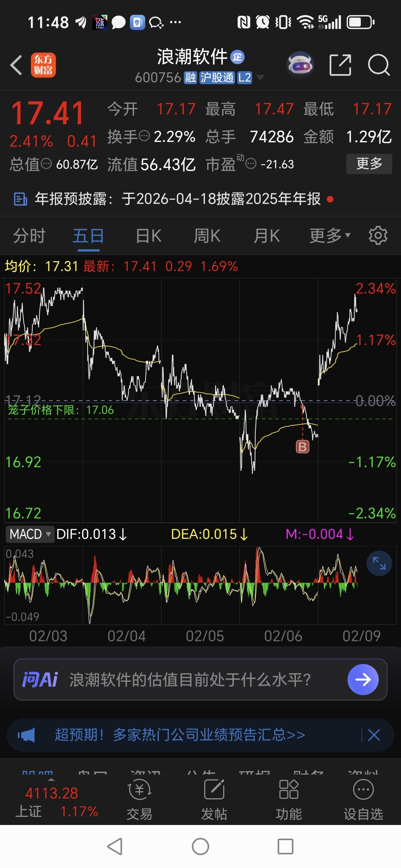This screenshot has height=868, width=401.
Task: Tap the megaphone announcement icon
Action: coord(26,734)
